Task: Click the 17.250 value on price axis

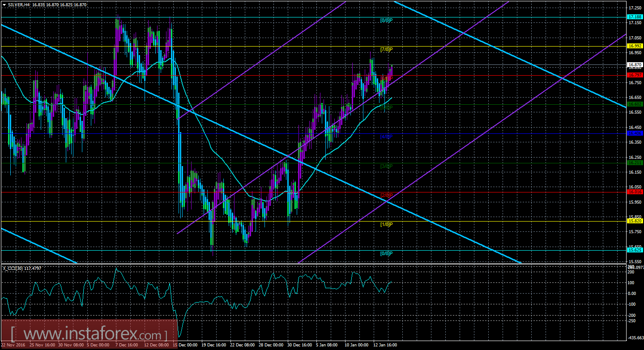Action: tap(635, 8)
